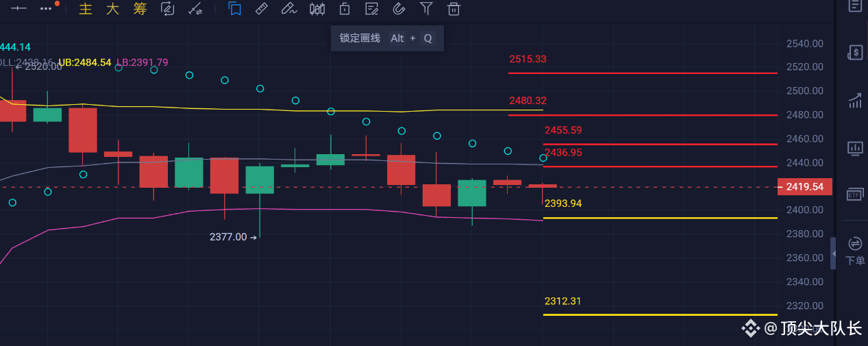This screenshot has height=346, width=868.
Task: Open the ETF sidebar icon
Action: (855, 194)
